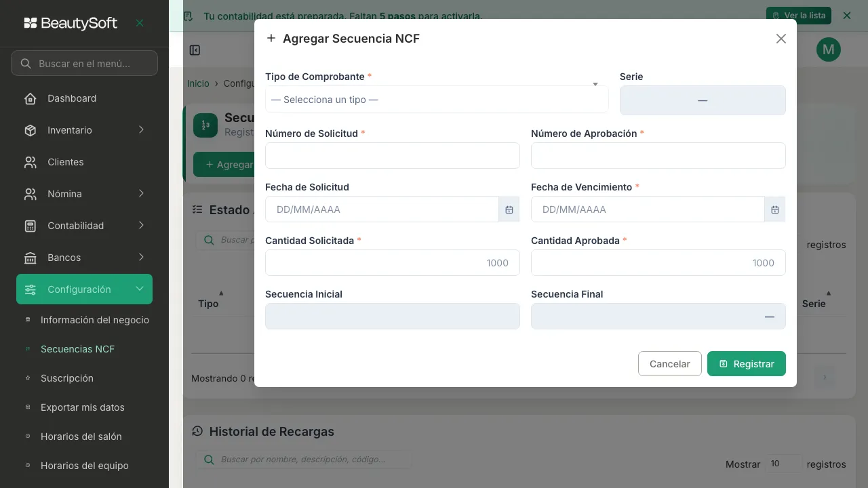The width and height of the screenshot is (868, 488).
Task: Expand the Bancos submenu chevron
Action: tap(141, 258)
